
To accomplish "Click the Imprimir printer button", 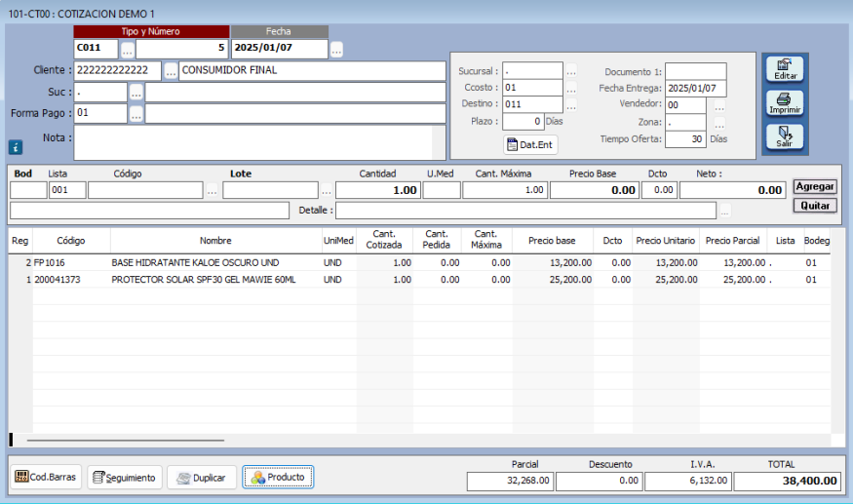I will point(785,103).
